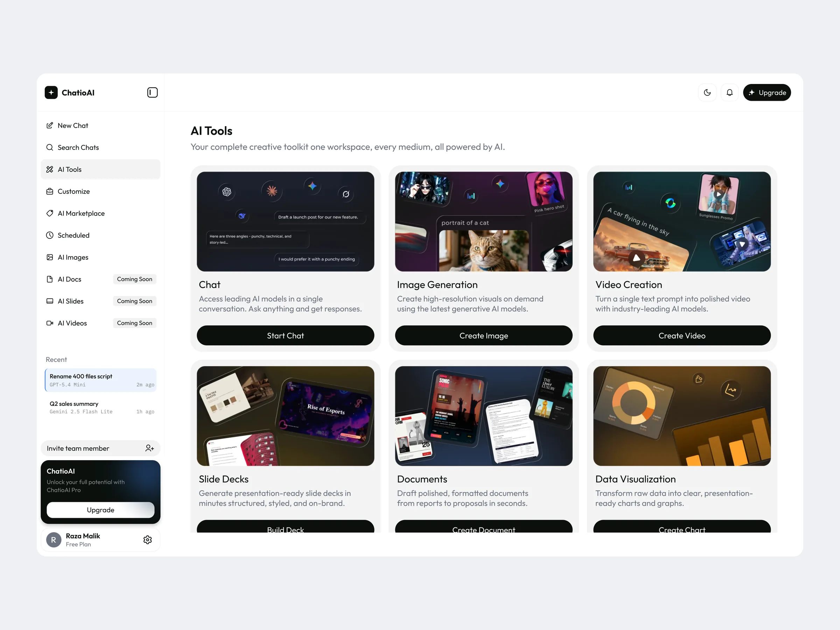Click the Image Generation preview thumbnail
Viewport: 840px width, 630px height.
coord(484,222)
